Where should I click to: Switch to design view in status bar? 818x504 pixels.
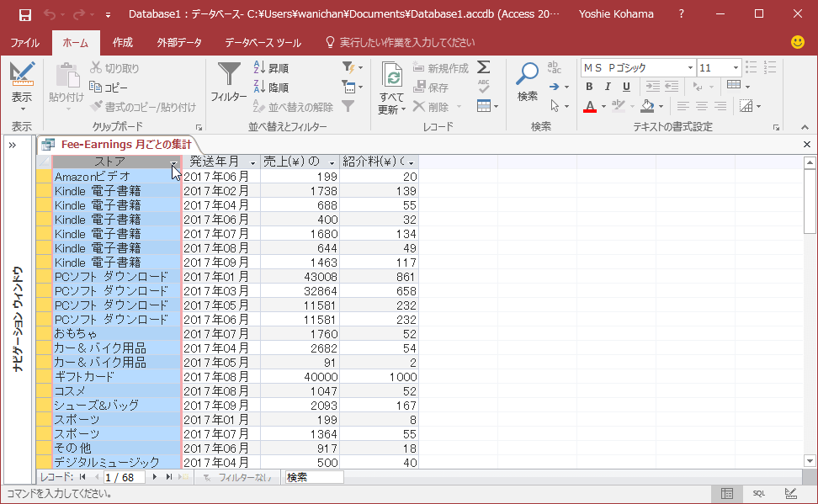[791, 493]
